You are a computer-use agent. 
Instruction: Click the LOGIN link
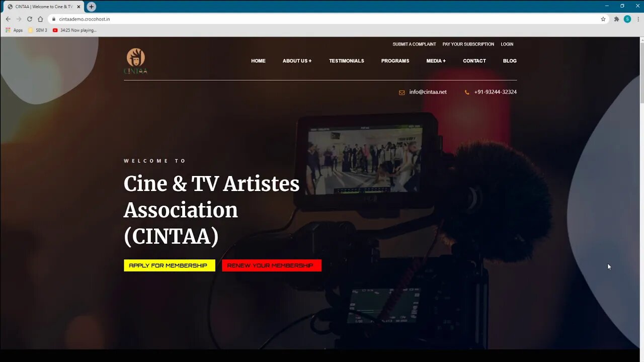pyautogui.click(x=507, y=44)
